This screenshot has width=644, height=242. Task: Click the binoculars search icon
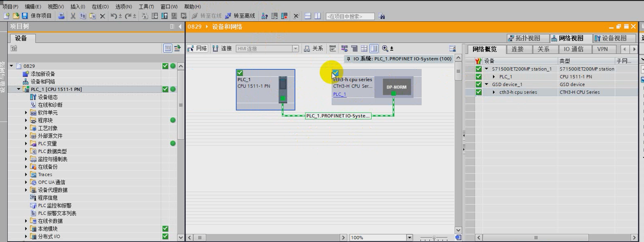[x=382, y=16]
